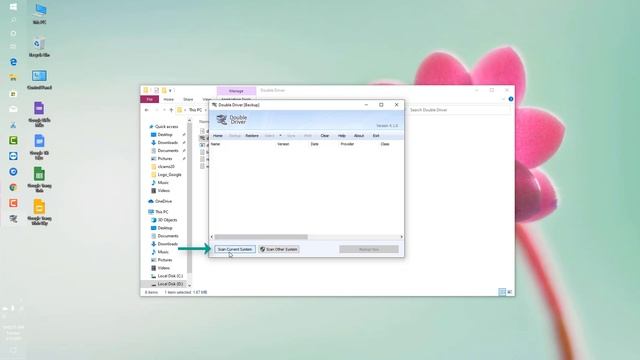Open Action Center from the taskbar
640x360 pixels.
13,350
